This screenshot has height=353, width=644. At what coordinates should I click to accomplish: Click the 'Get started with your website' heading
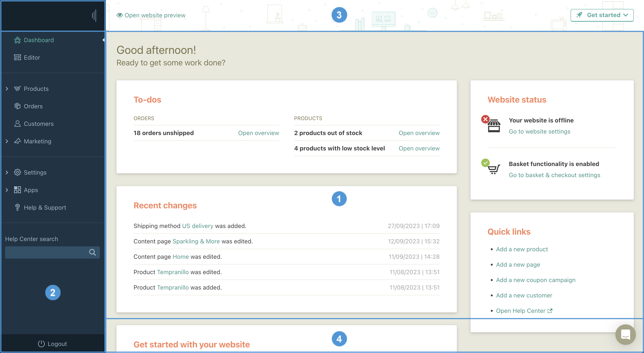pyautogui.click(x=191, y=344)
